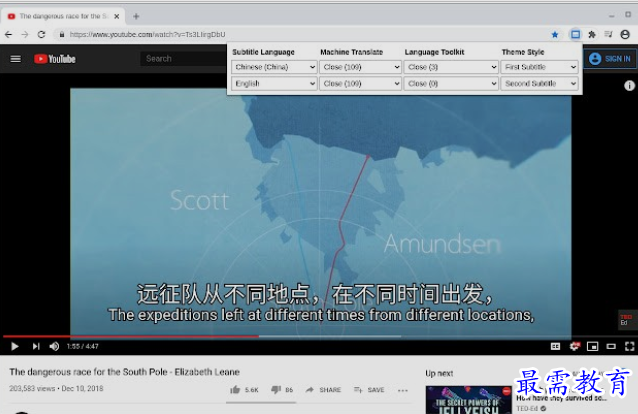Image resolution: width=638 pixels, height=414 pixels.
Task: Open the player settings gear
Action: click(574, 346)
